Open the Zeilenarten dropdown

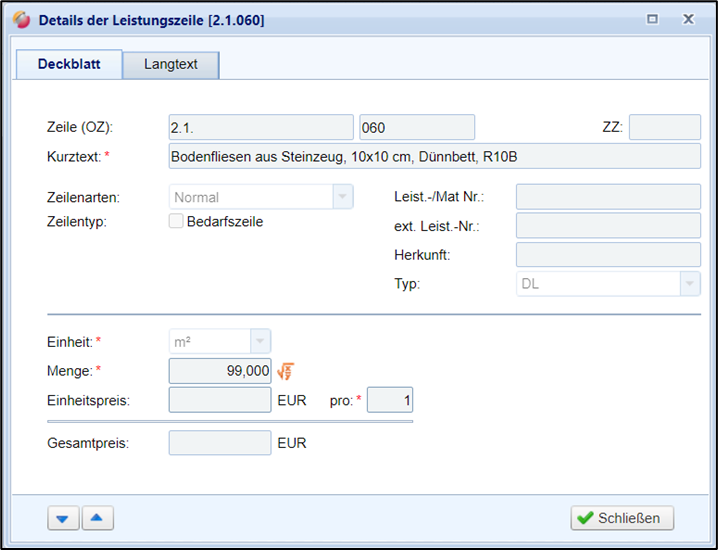click(342, 197)
